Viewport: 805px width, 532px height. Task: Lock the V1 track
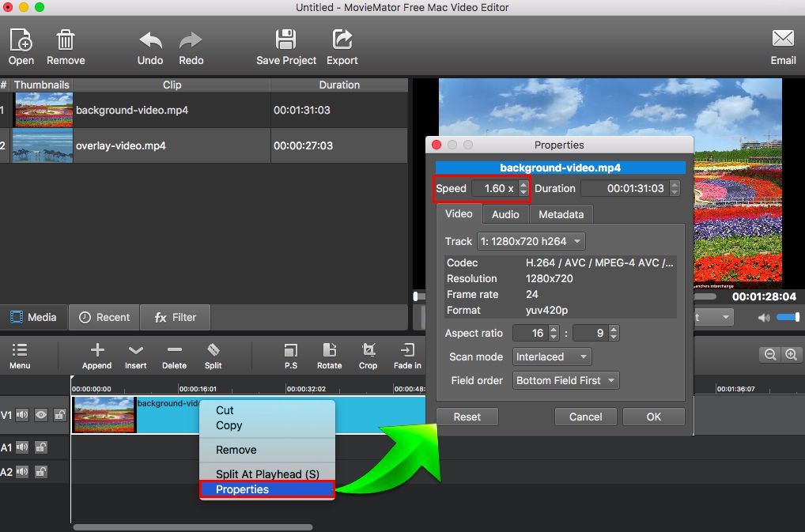point(60,414)
